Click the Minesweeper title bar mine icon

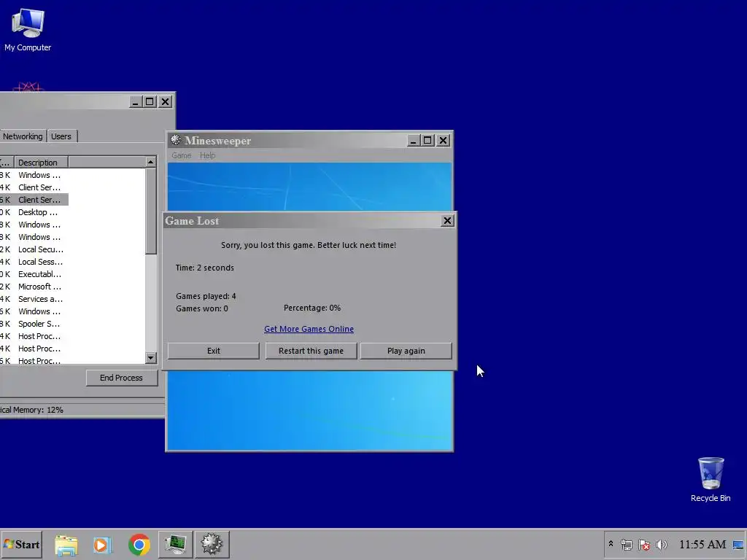(176, 140)
